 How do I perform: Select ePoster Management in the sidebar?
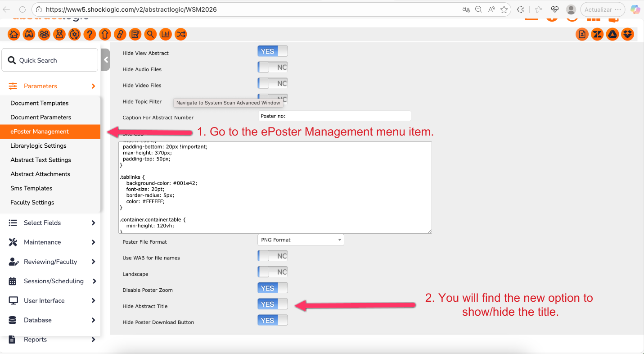click(40, 132)
